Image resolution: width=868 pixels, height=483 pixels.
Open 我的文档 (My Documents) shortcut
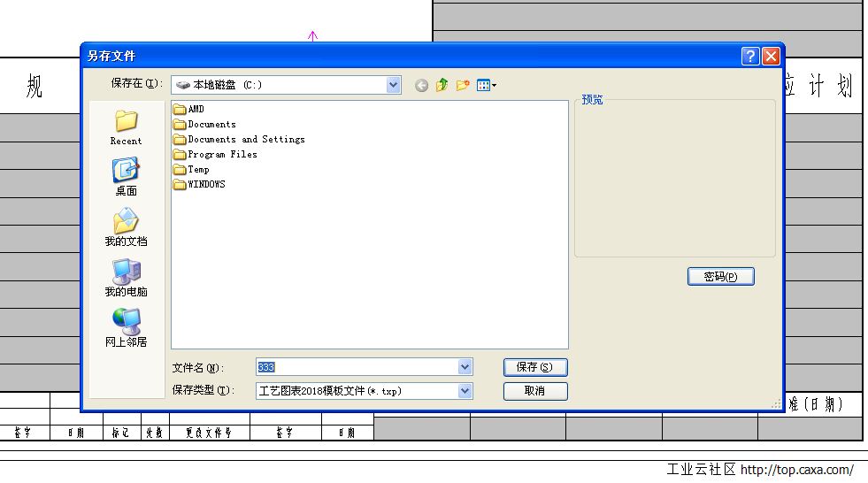126,227
